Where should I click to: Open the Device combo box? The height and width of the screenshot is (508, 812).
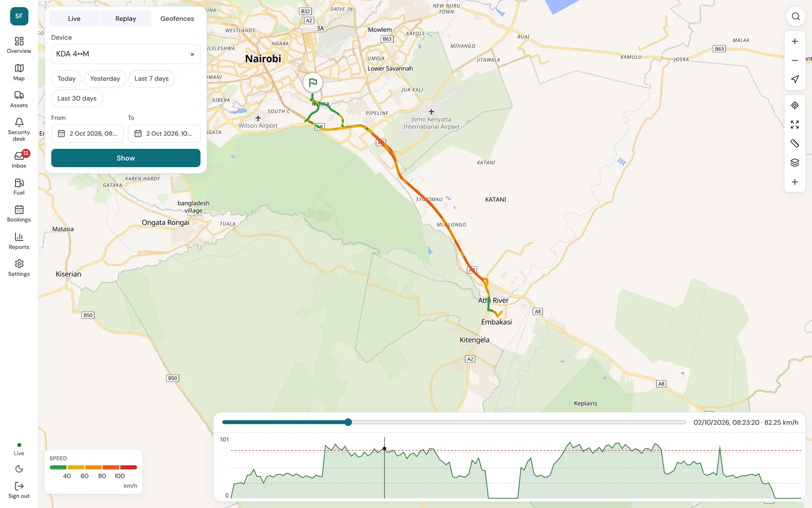[x=125, y=54]
